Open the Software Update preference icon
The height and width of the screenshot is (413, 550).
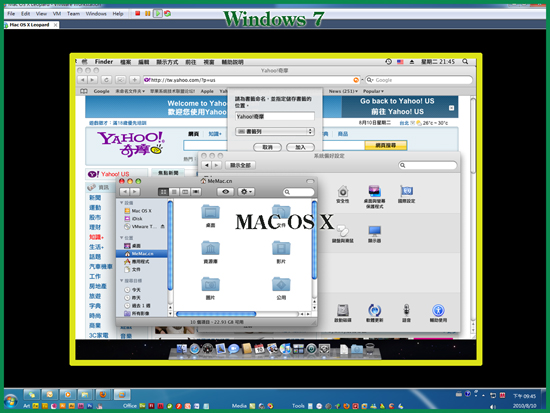375,313
